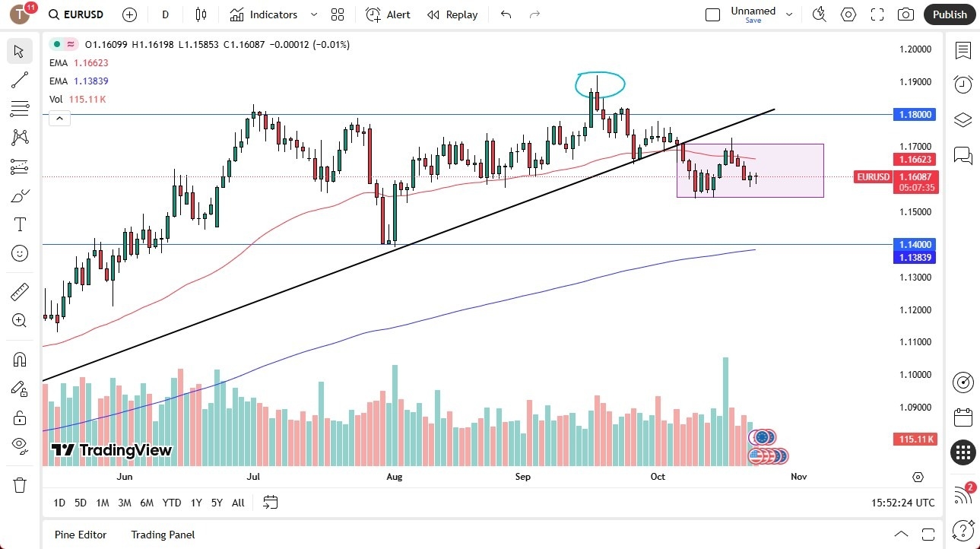Open the Unnamed layout dropdown chevron
The width and height of the screenshot is (980, 549).
(789, 13)
